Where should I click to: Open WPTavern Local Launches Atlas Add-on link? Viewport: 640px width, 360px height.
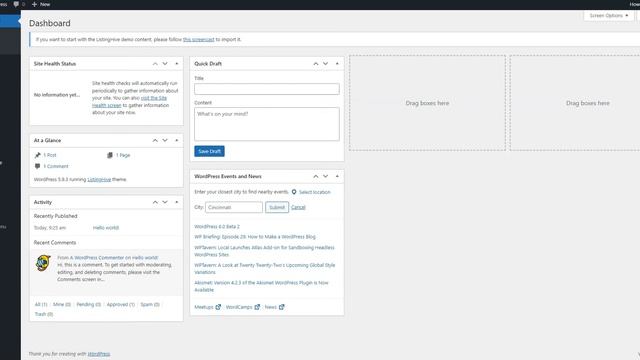coord(264,251)
